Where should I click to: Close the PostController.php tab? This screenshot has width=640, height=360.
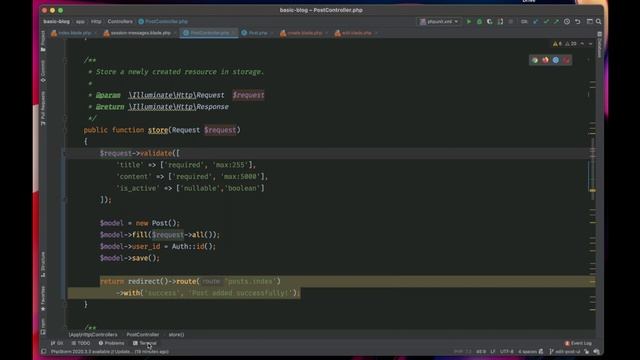tap(233, 33)
